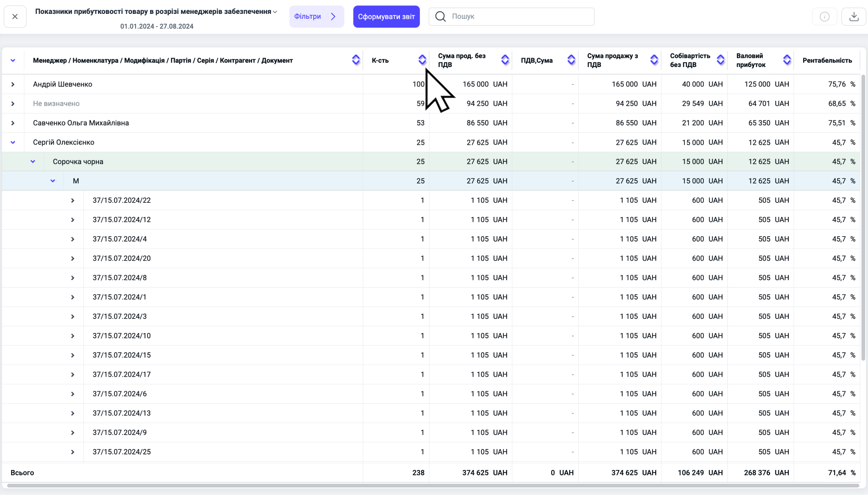Expand document 37/15.07.2024/20
Image resolution: width=868 pixels, height=495 pixels.
73,259
